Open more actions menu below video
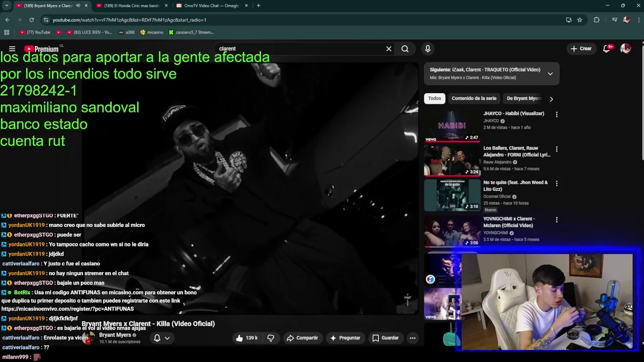This screenshot has width=644, height=362. point(413,338)
